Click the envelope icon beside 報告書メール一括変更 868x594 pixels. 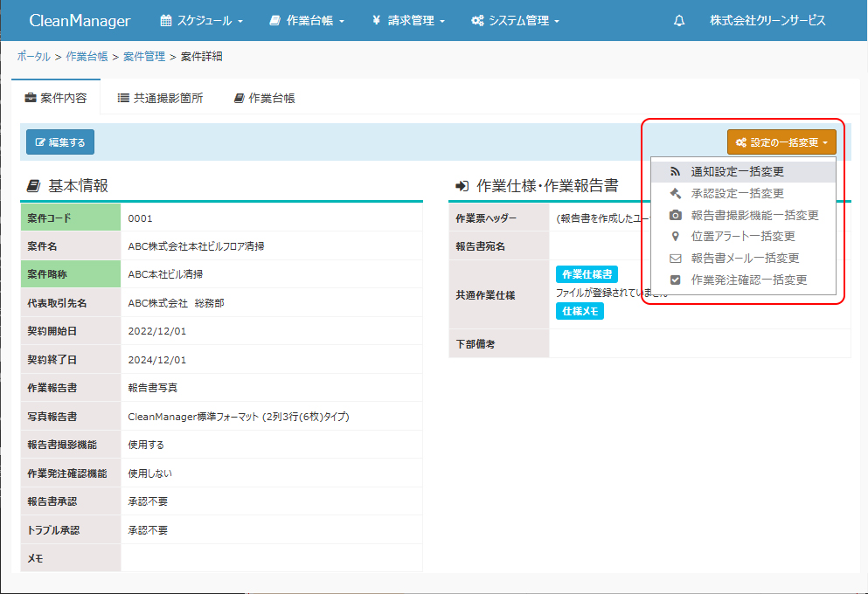pos(675,259)
